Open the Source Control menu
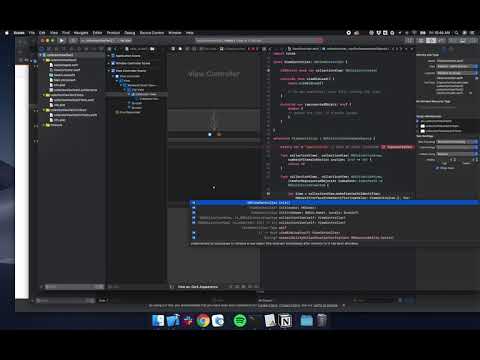Image resolution: width=480 pixels, height=360 pixels. point(152,33)
